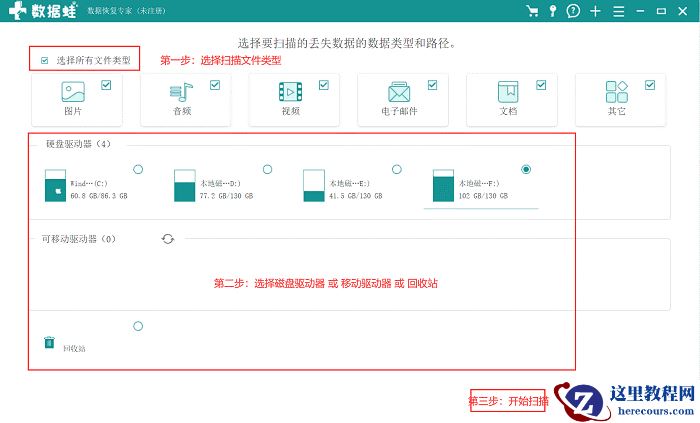Screen dimensions: 700x423
Task: Uncheck the 电子邮件 file type checkbox
Action: point(433,85)
